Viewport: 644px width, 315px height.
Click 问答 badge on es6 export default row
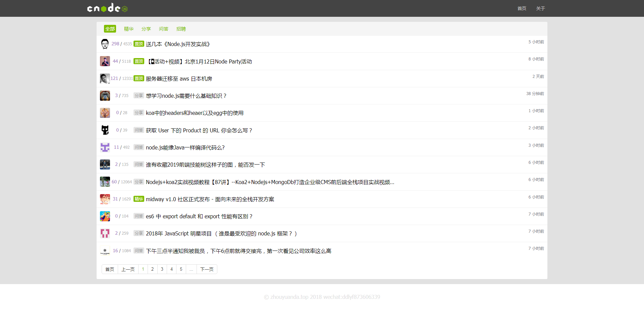tap(139, 216)
